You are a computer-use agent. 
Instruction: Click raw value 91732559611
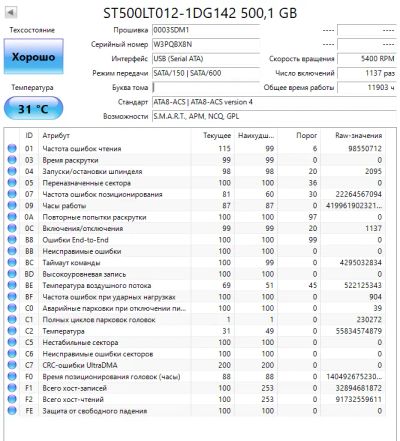tap(358, 399)
